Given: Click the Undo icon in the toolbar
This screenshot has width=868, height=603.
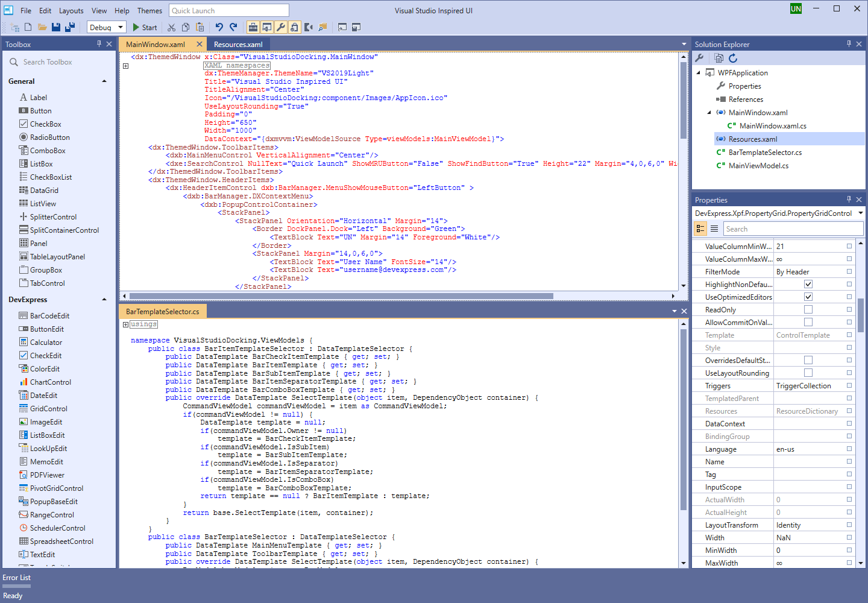Looking at the screenshot, I should point(218,27).
